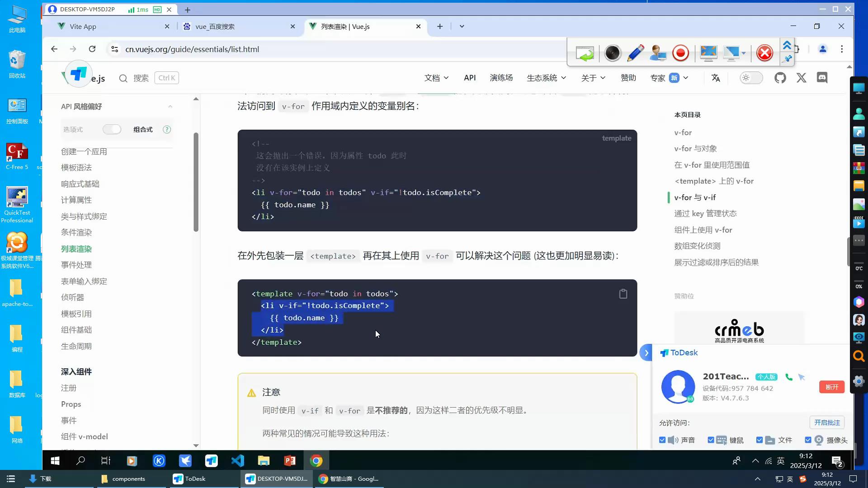This screenshot has height=488, width=868.
Task: Switch to the Vite App tab
Action: [x=83, y=27]
